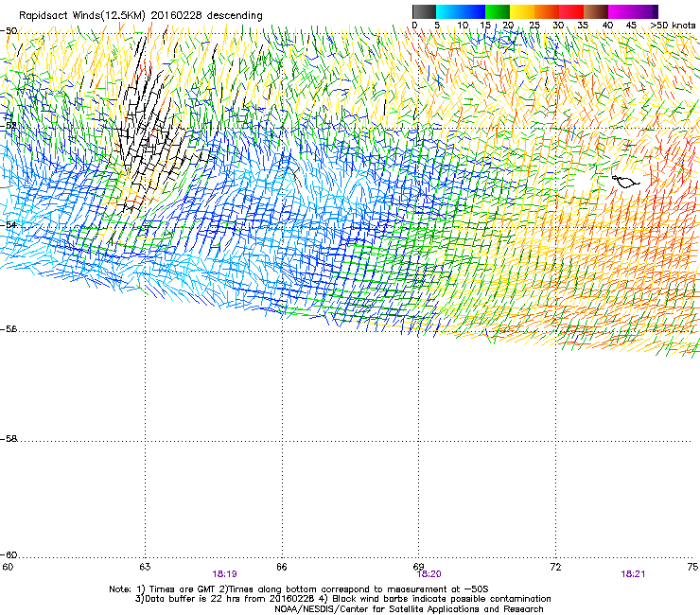The width and height of the screenshot is (700, 615).
Task: Click the purple time stamp '18:20'
Action: [429, 574]
